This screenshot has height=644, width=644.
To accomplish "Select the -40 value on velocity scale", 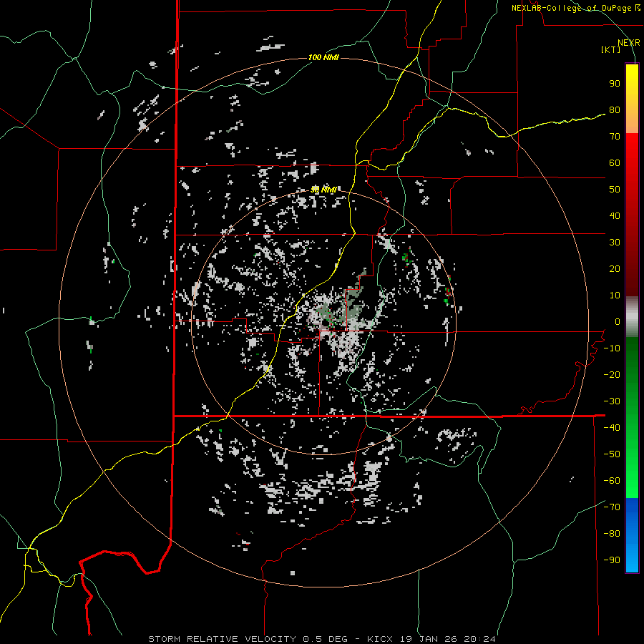I will (x=612, y=428).
